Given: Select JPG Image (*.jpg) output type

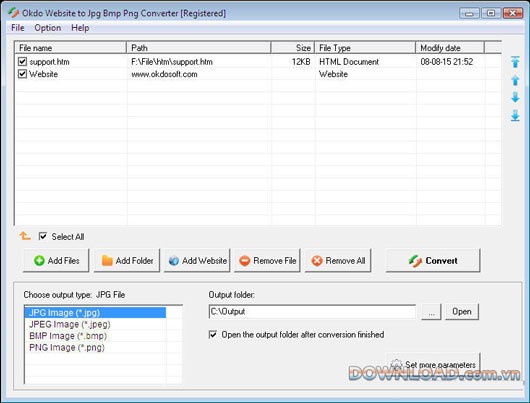Looking at the screenshot, I should (95, 312).
